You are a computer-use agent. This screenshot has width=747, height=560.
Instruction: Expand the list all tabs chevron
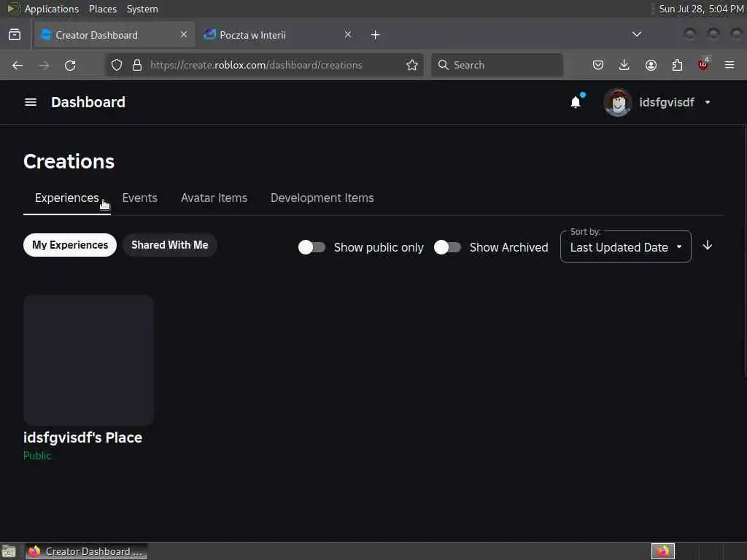[636, 35]
